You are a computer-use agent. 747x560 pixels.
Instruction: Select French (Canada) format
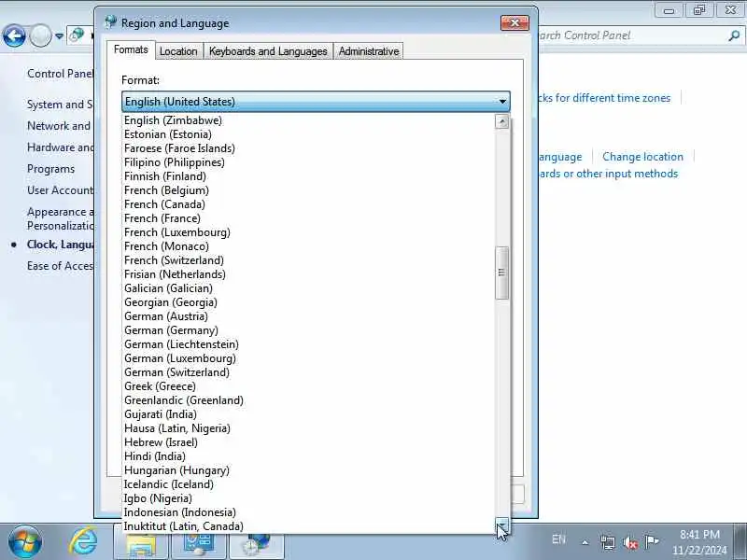[x=309, y=204]
